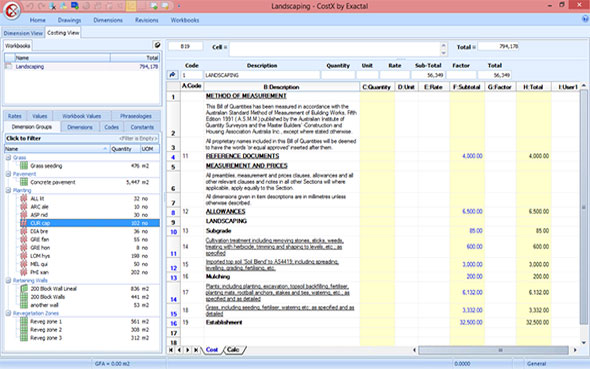Collapse the Pavement dimension group
Image resolution: width=590 pixels, height=369 pixels.
[8, 174]
